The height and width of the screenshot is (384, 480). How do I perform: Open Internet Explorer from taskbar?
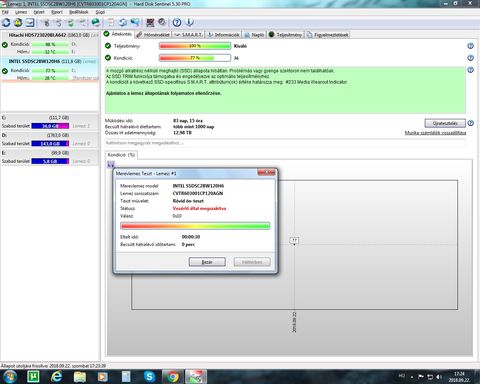(x=57, y=377)
